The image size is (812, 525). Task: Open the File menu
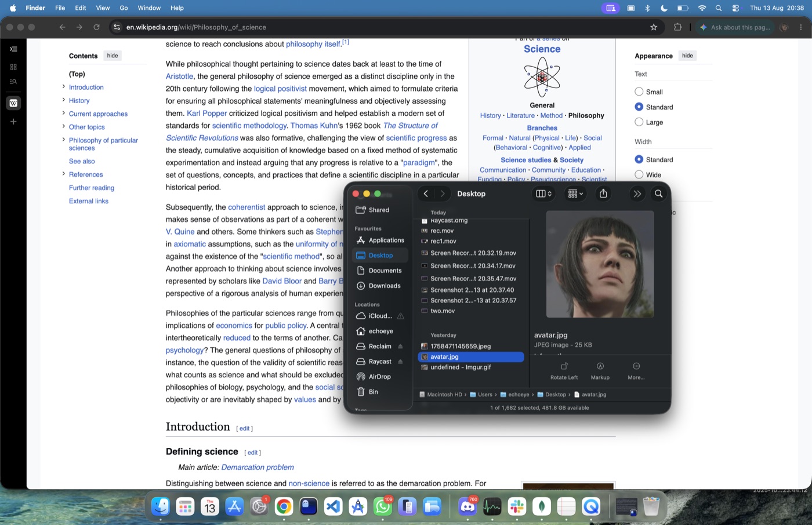coord(60,8)
